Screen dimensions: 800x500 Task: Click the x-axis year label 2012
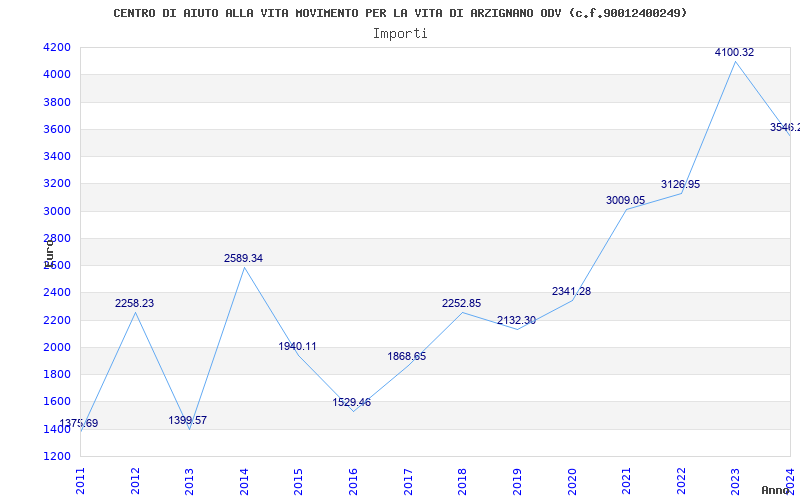(x=135, y=481)
